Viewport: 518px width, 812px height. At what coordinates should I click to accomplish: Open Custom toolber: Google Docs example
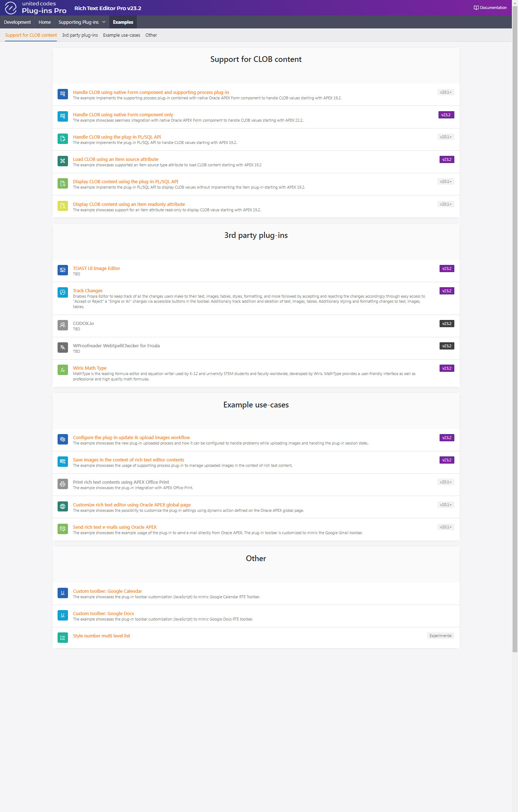tap(103, 614)
